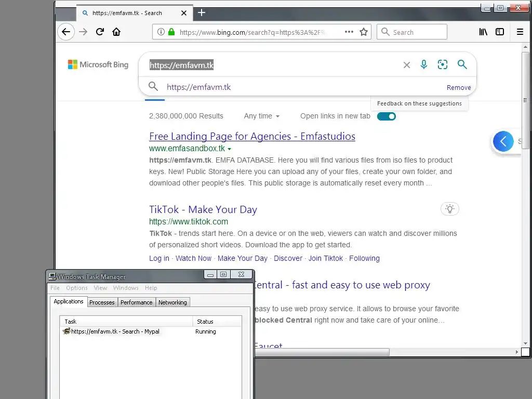Image resolution: width=532 pixels, height=399 pixels.
Task: Click the lightbulb icon beside TikTok result
Action: (x=449, y=209)
